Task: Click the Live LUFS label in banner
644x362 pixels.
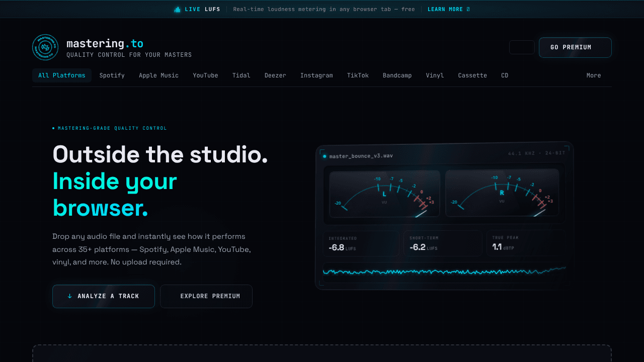Action: (202, 10)
